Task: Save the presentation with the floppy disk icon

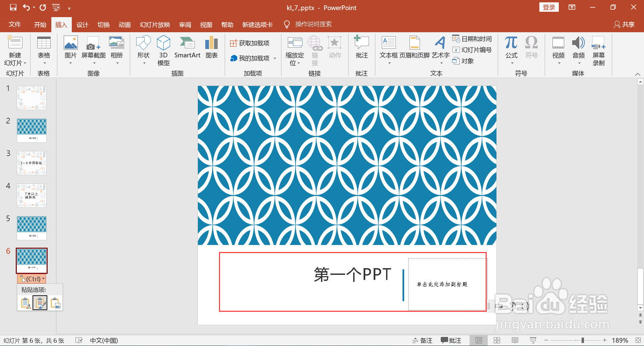Action: coord(13,7)
